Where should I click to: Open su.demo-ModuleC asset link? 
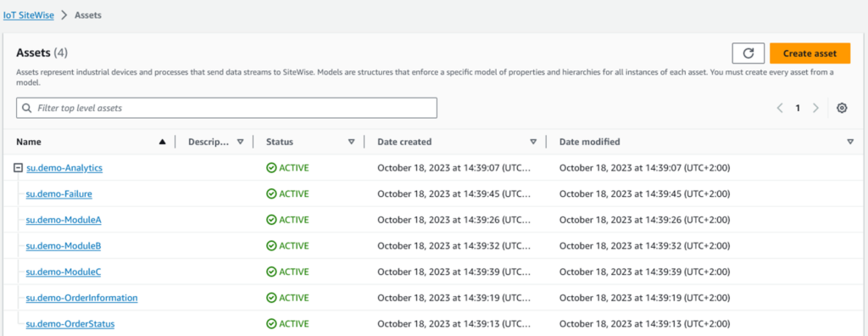(x=63, y=272)
